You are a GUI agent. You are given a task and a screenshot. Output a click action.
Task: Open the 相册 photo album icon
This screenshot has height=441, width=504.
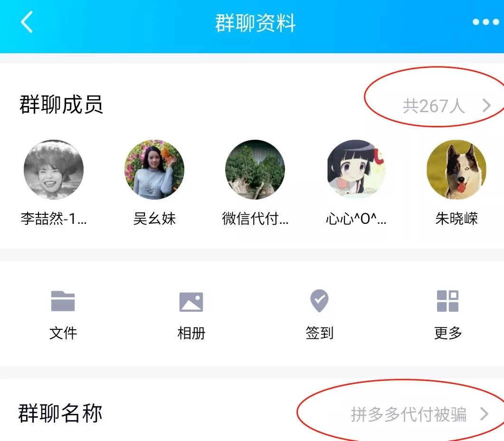(x=191, y=301)
